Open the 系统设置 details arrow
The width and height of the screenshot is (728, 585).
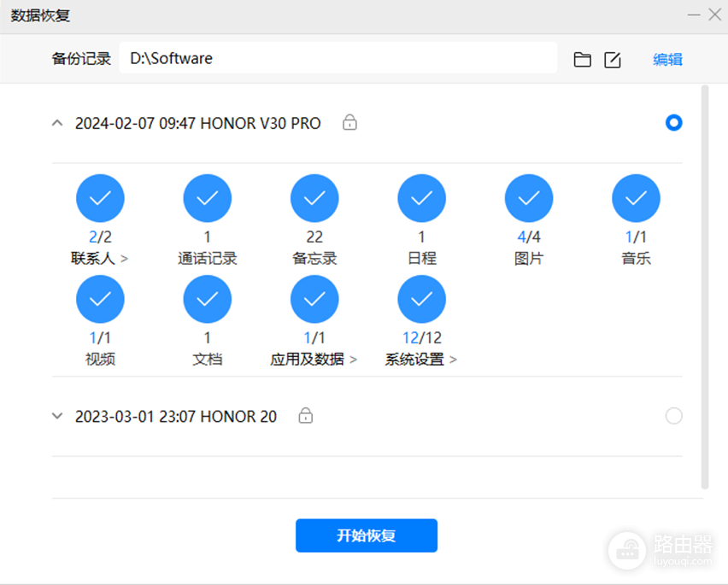pyautogui.click(x=453, y=360)
